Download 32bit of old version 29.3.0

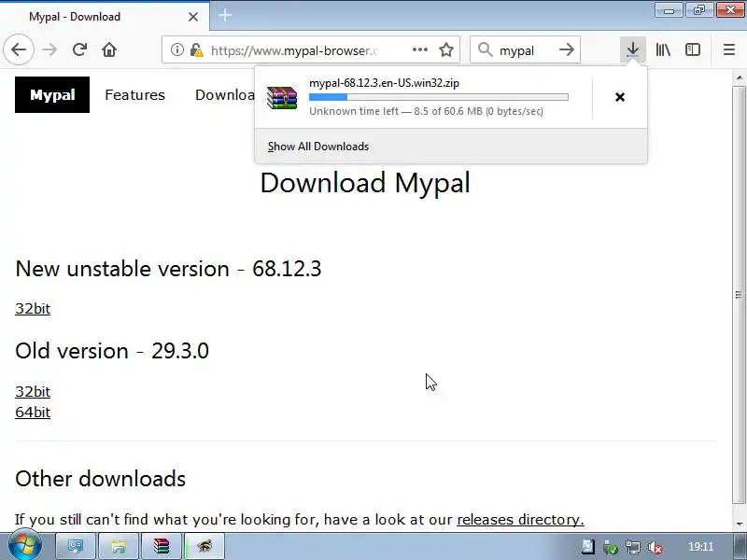33,391
